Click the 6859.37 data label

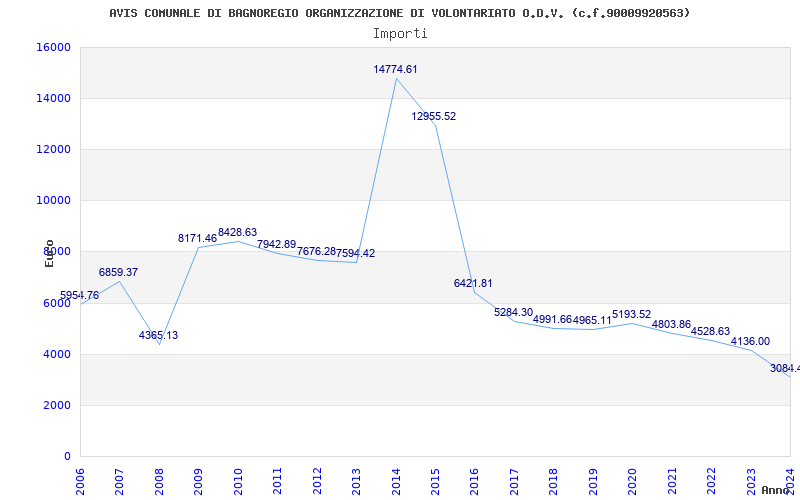point(118,272)
